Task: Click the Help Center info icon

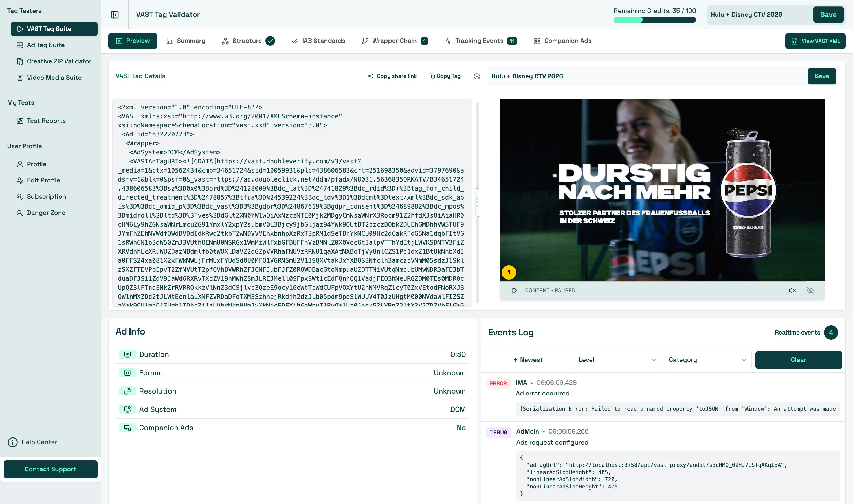Action: tap(13, 442)
